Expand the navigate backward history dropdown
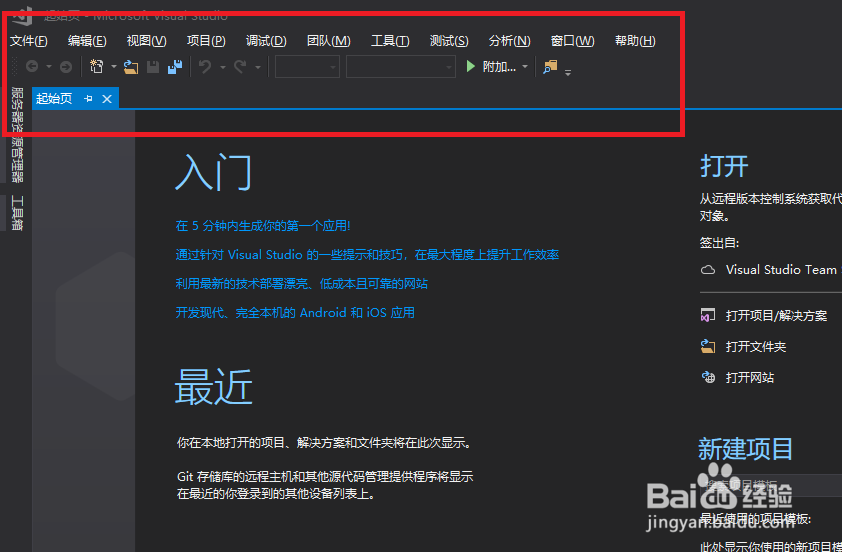This screenshot has height=552, width=842. coord(49,67)
